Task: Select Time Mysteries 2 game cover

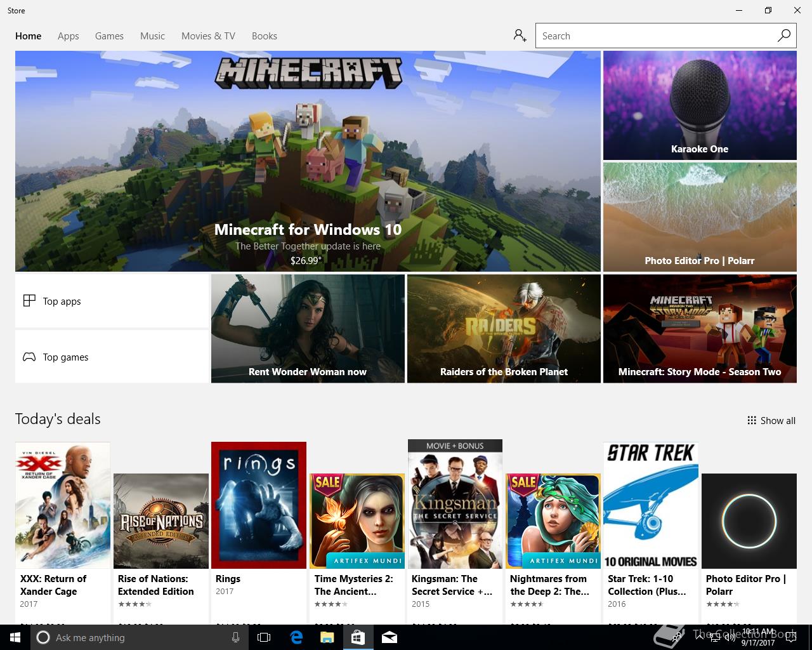Action: [x=357, y=521]
